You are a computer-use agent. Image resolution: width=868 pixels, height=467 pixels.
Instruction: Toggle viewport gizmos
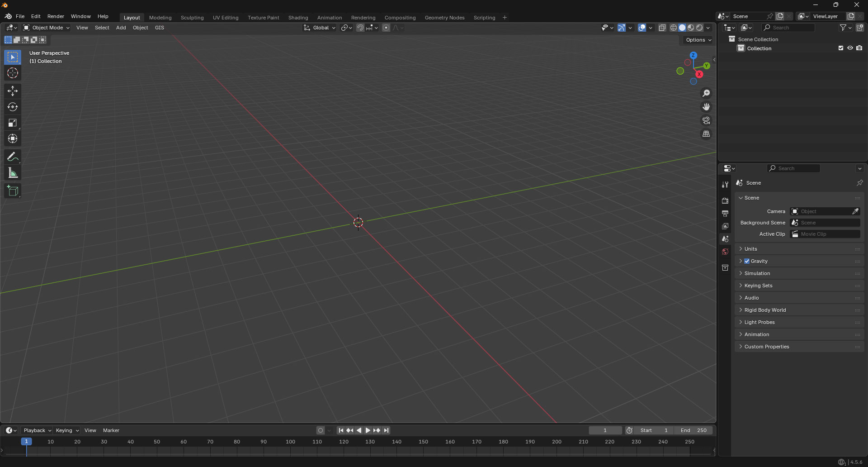pyautogui.click(x=622, y=28)
